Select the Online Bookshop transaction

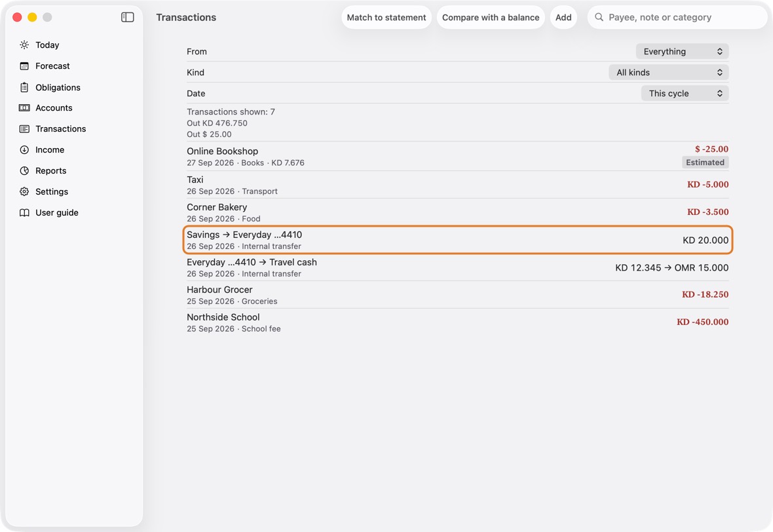pyautogui.click(x=457, y=157)
